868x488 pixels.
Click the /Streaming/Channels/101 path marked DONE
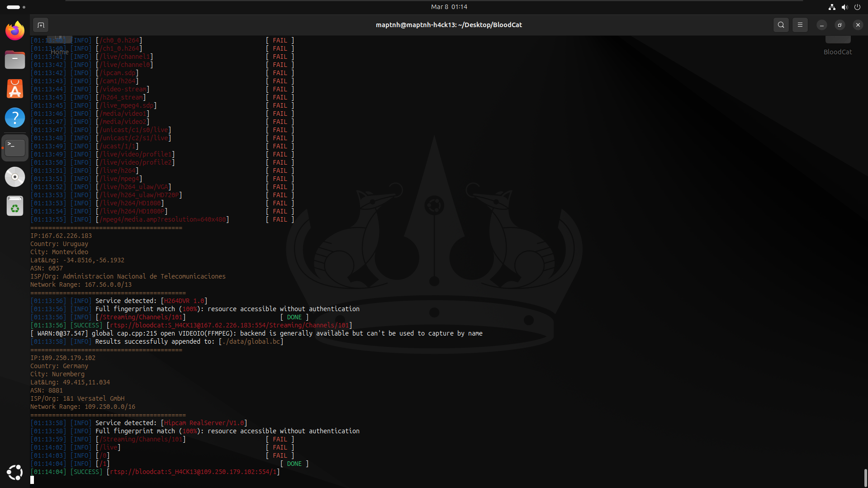pos(141,317)
